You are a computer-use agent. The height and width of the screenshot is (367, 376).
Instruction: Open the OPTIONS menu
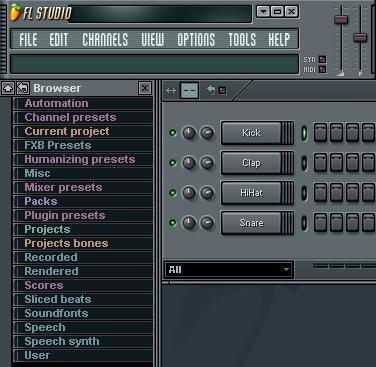click(x=196, y=40)
